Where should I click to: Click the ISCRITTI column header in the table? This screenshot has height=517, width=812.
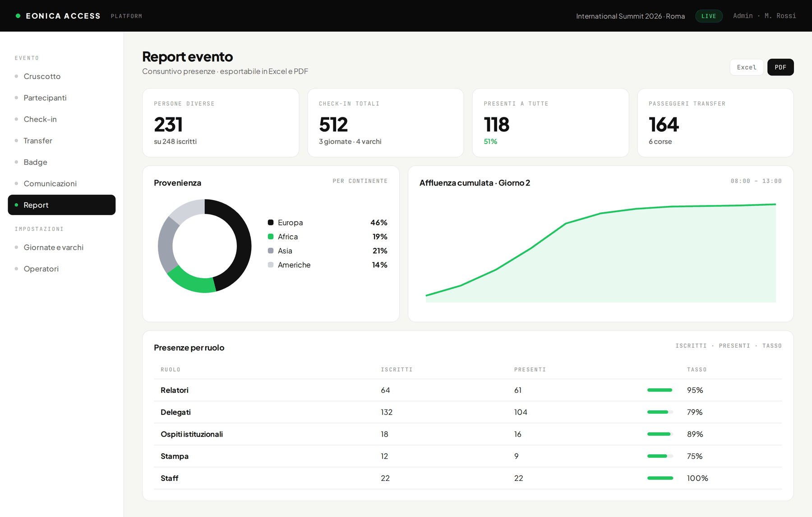[x=397, y=370]
